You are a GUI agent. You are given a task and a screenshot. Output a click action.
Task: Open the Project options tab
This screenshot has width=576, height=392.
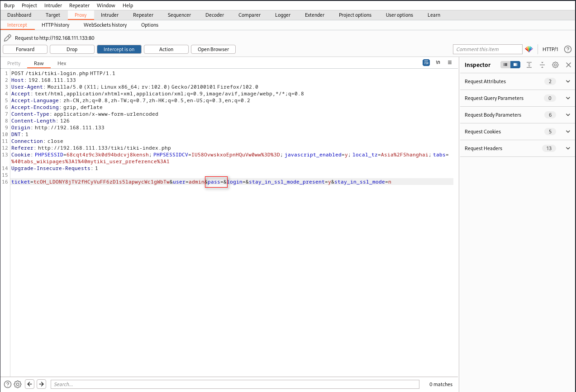(x=355, y=15)
